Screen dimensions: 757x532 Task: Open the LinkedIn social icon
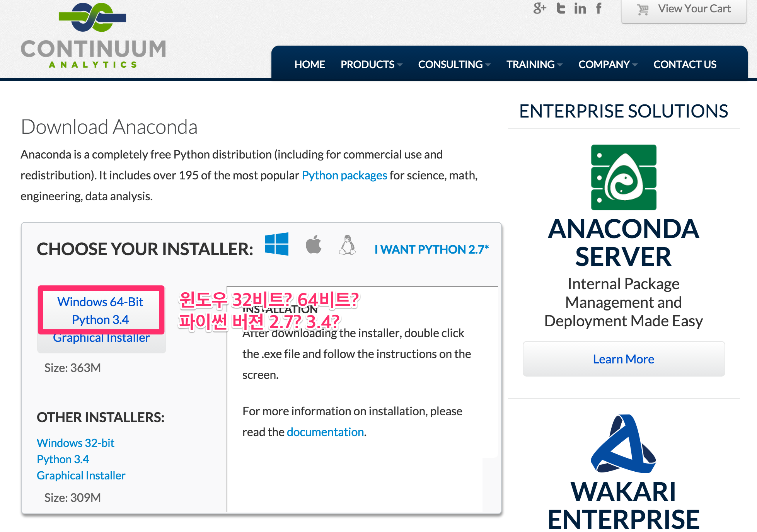click(x=580, y=9)
